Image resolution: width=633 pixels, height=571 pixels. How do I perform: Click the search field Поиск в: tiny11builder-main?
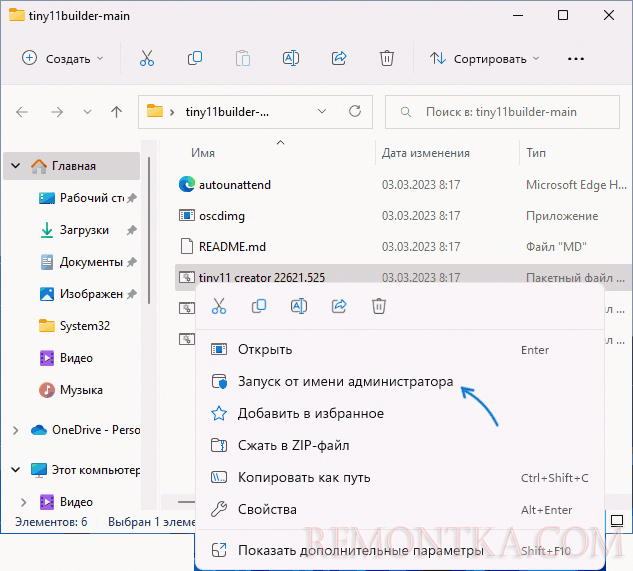502,112
